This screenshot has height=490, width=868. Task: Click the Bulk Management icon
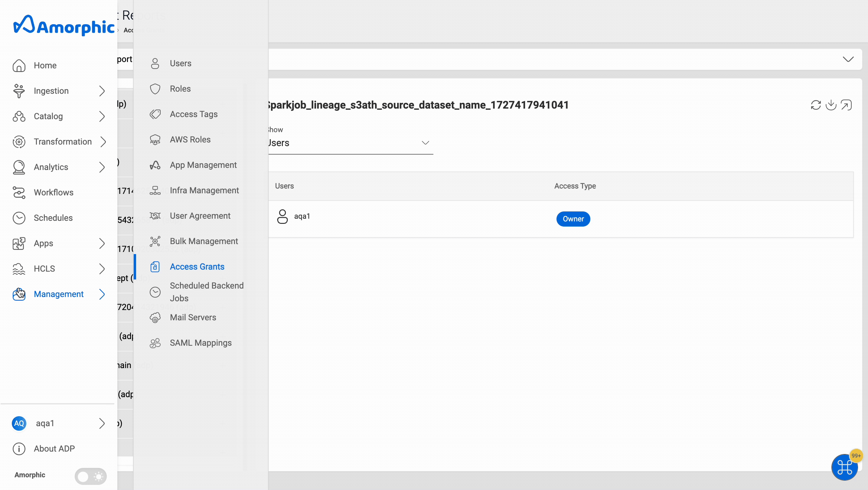pyautogui.click(x=155, y=241)
